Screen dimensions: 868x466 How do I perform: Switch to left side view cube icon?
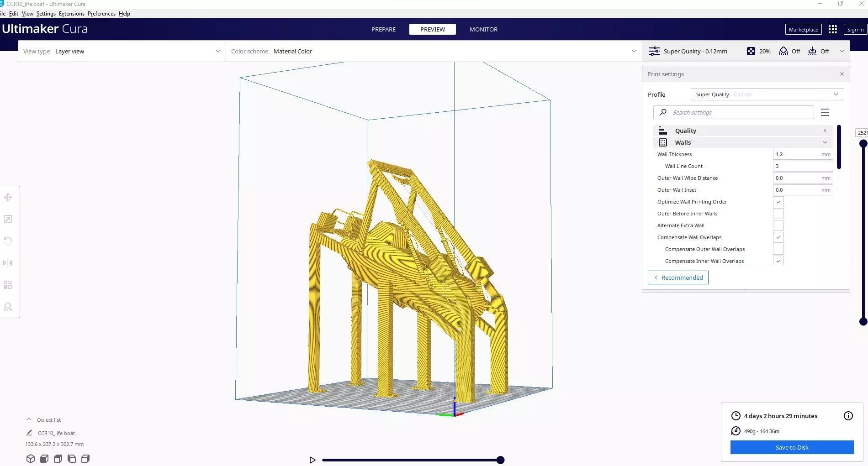72,459
